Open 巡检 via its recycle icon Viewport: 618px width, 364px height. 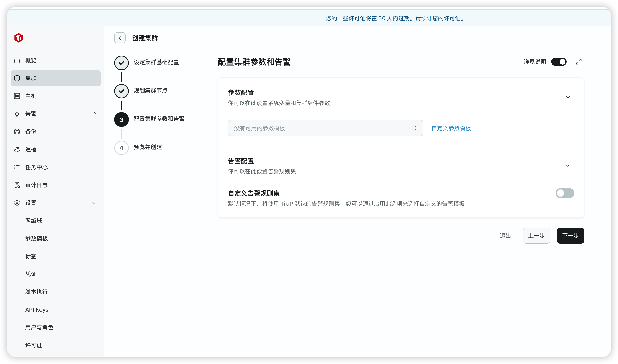(17, 149)
